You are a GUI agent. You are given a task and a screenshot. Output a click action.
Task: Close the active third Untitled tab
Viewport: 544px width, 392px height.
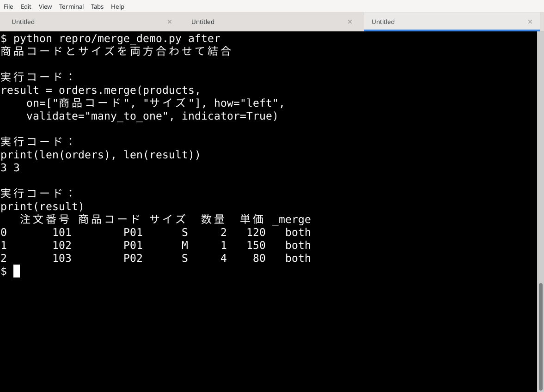tap(530, 22)
